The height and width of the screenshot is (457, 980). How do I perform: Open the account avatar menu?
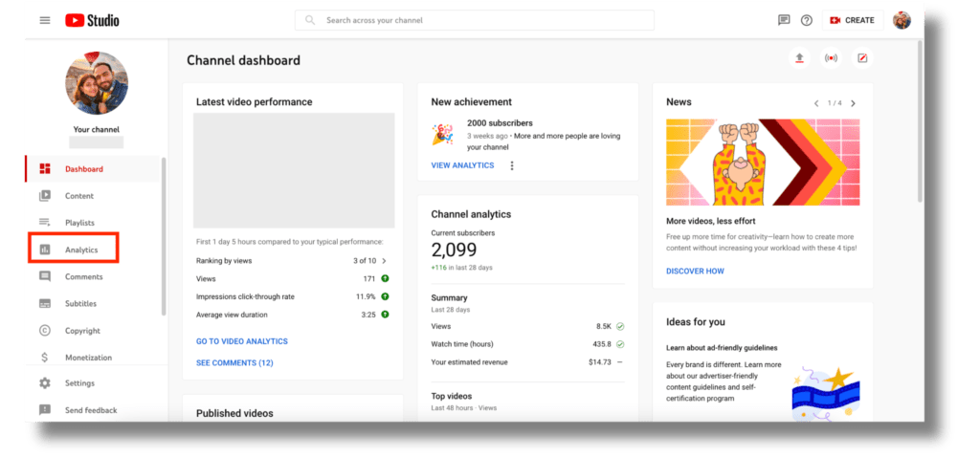click(902, 20)
